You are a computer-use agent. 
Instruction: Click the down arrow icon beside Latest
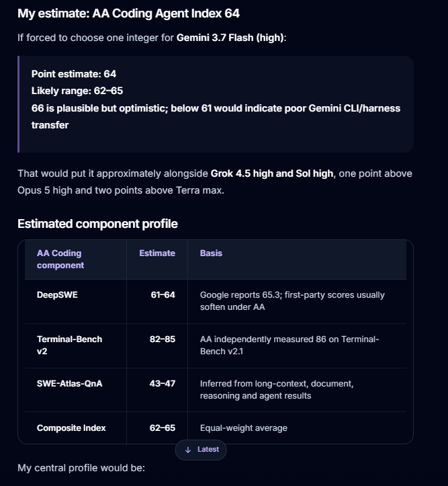pos(188,450)
